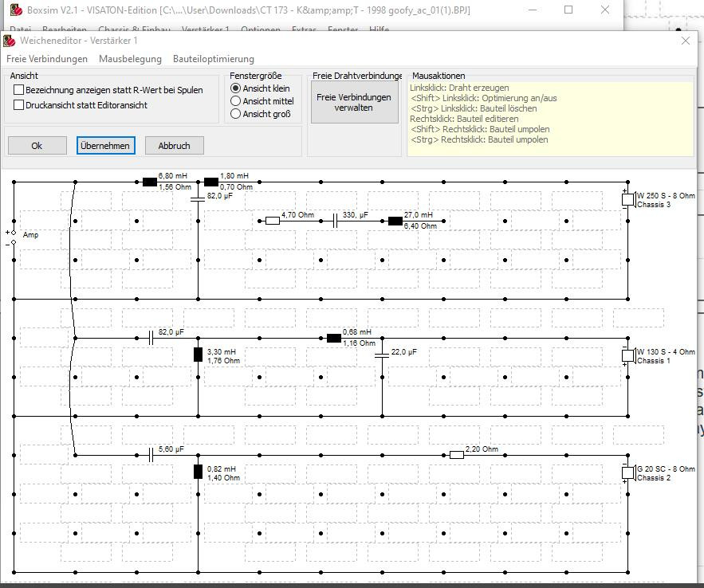This screenshot has width=704, height=588.
Task: Click the 27,0 mH inductor symbol
Action: 395,221
